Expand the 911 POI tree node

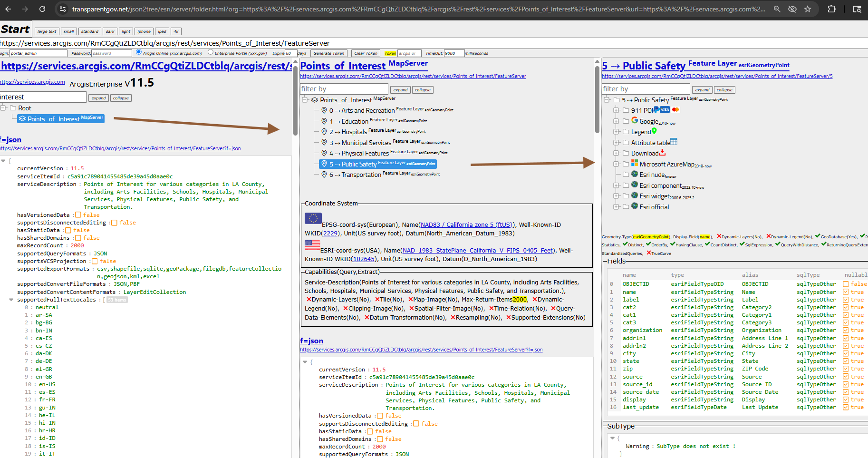point(616,110)
